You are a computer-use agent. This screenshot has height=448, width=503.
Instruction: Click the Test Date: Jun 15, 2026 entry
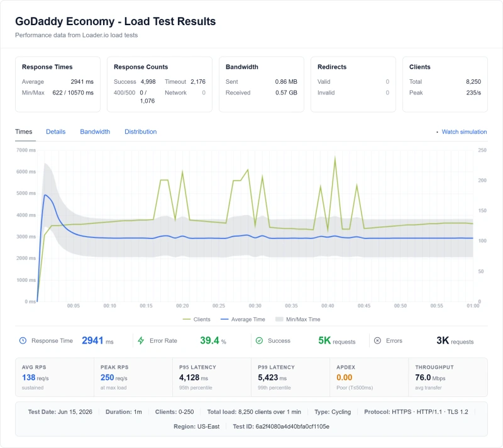click(x=60, y=412)
